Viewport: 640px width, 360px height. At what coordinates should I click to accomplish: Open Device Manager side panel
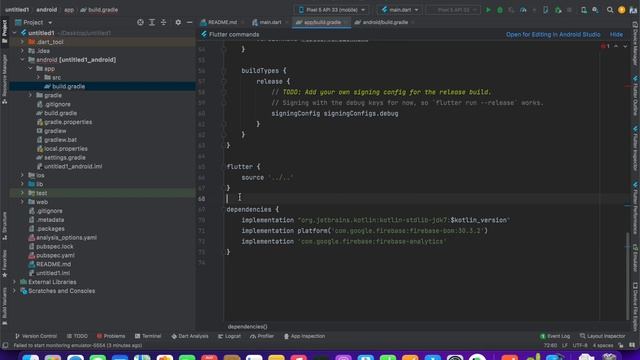click(636, 43)
